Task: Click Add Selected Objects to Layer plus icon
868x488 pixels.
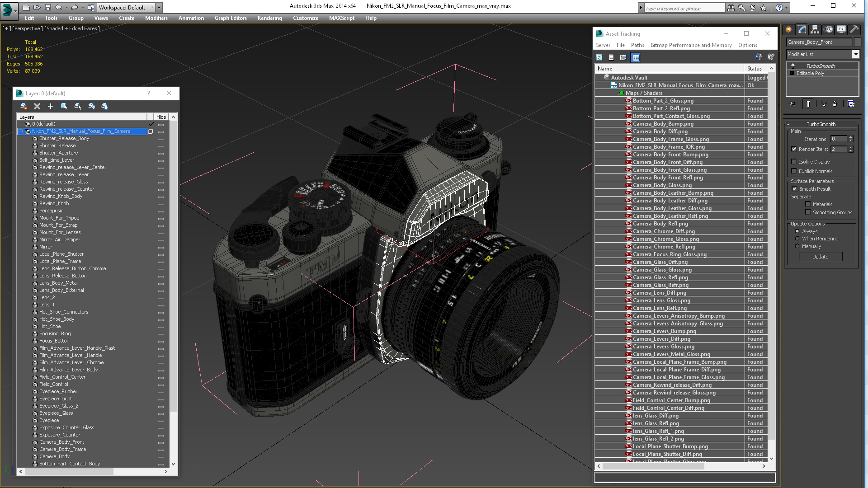Action: 51,106
